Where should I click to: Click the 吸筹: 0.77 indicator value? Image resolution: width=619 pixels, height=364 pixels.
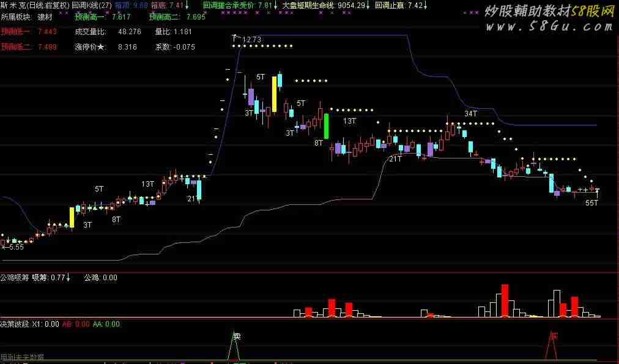click(x=51, y=278)
